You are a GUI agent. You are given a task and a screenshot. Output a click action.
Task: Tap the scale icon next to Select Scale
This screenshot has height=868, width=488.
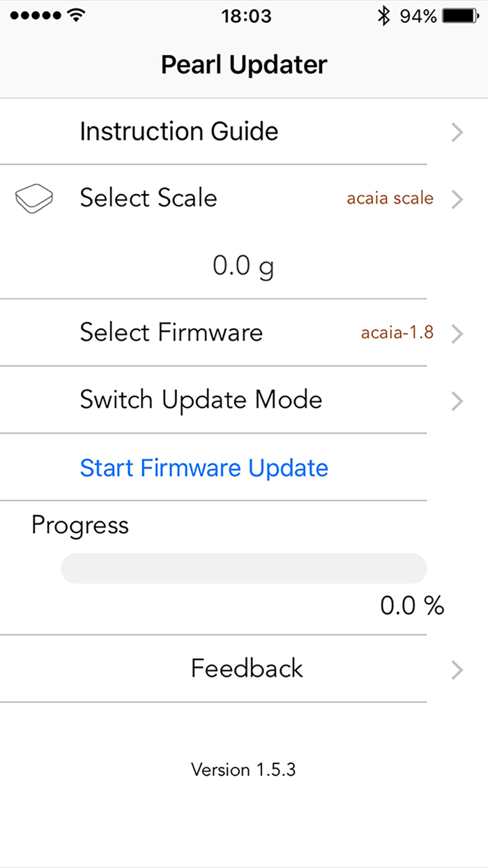tap(34, 198)
